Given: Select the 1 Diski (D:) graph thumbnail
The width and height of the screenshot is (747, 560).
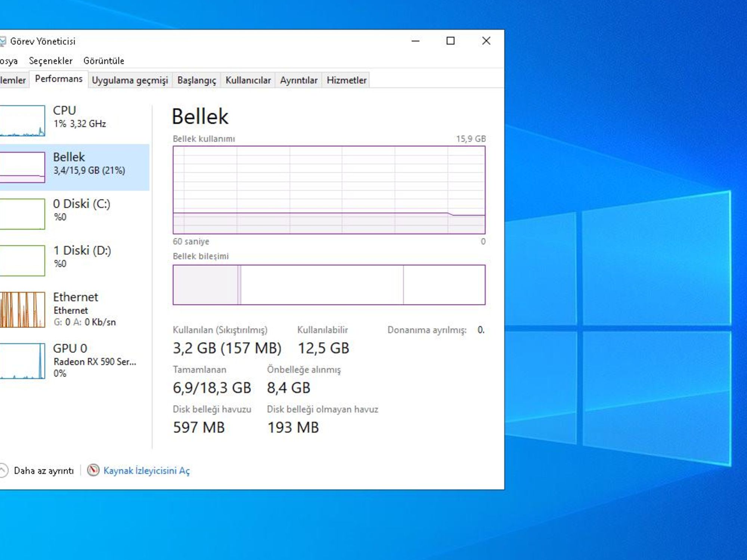Looking at the screenshot, I should pyautogui.click(x=22, y=261).
